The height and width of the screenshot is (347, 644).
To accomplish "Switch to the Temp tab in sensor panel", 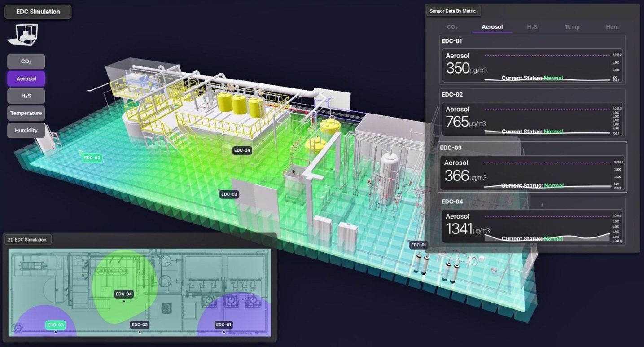I will 572,27.
